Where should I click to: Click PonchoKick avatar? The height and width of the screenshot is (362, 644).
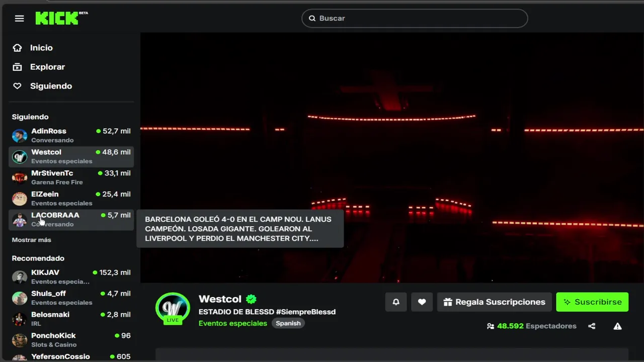tap(20, 341)
